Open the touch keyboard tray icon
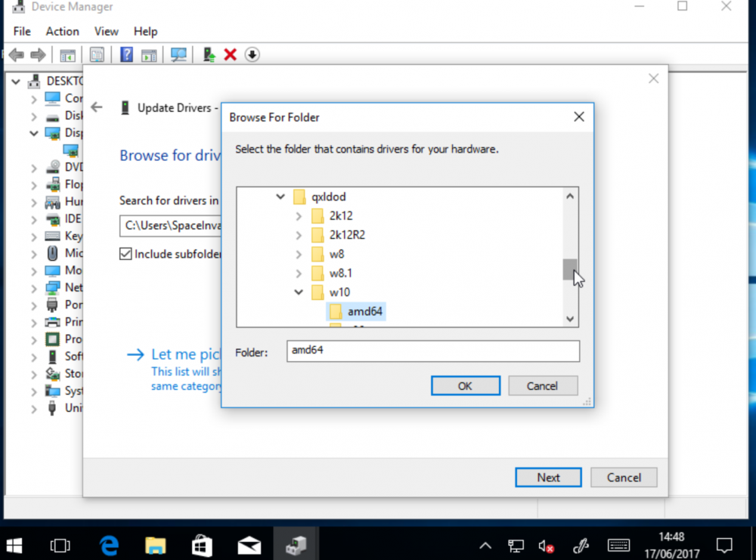This screenshot has width=756, height=560. [x=618, y=545]
